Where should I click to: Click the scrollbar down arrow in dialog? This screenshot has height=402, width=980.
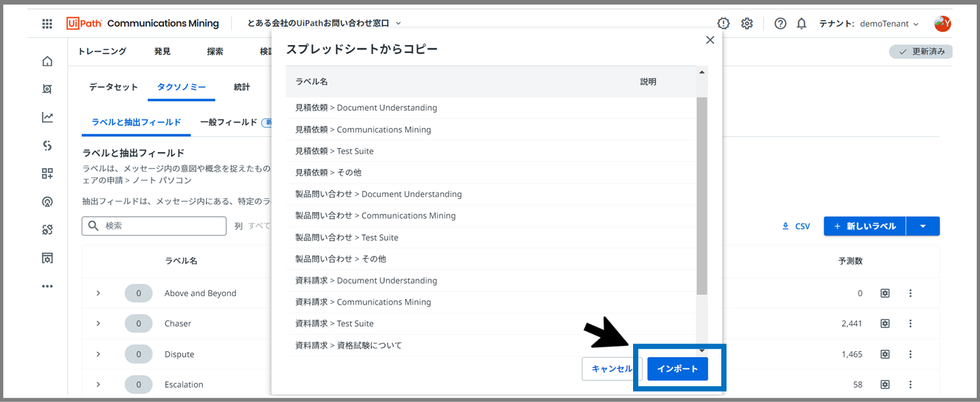702,351
